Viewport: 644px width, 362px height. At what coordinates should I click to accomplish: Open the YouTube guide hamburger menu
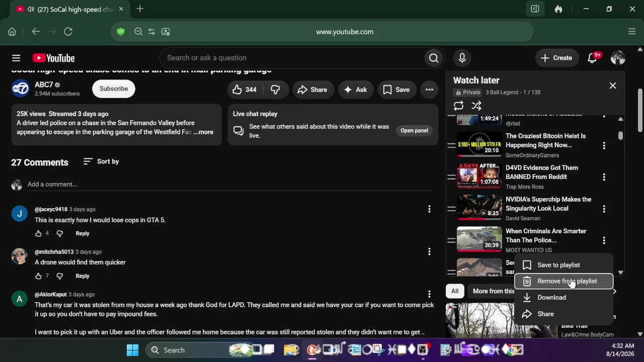click(16, 58)
